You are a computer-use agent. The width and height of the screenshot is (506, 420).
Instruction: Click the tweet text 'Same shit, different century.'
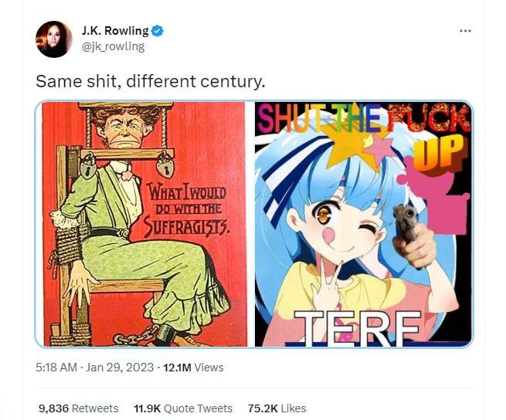tap(151, 81)
